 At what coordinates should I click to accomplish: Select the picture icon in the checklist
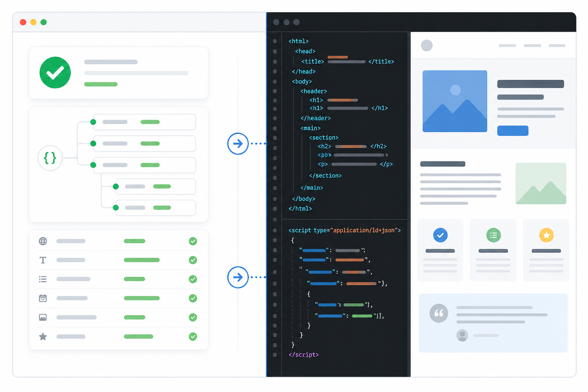tap(43, 317)
